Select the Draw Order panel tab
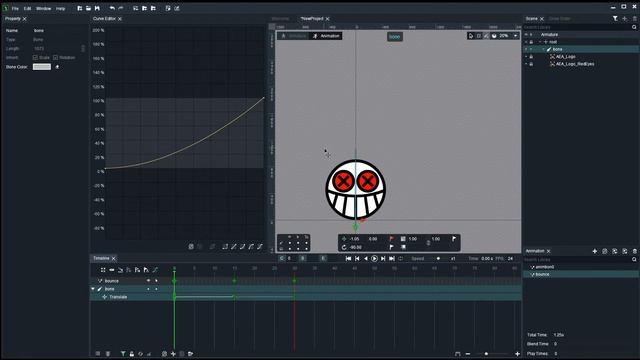This screenshot has height=360, width=640. 559,19
